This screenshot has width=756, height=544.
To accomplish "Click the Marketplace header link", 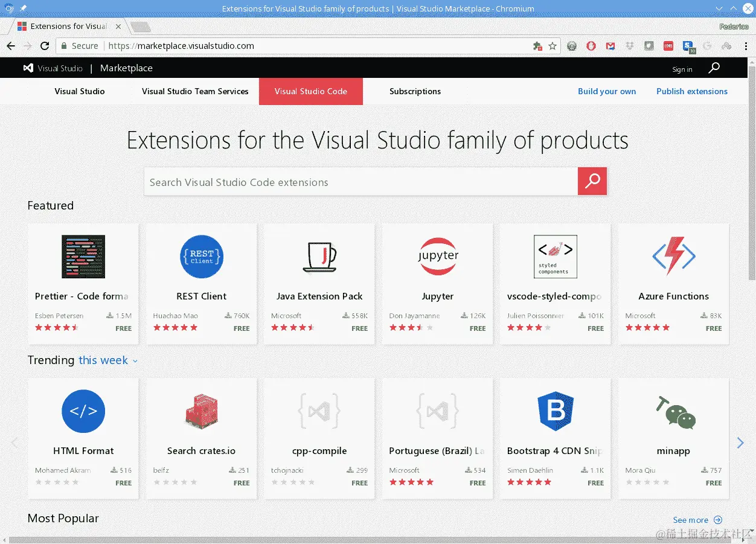I will [126, 68].
